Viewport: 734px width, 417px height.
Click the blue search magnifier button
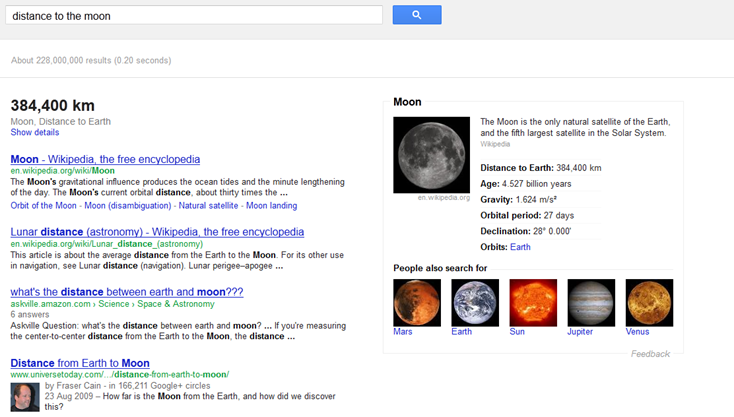(x=417, y=15)
